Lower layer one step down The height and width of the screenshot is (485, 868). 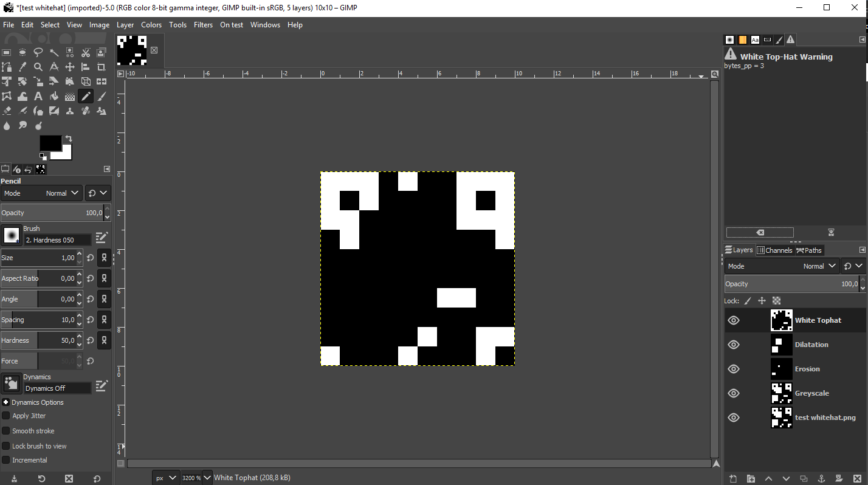click(x=786, y=479)
